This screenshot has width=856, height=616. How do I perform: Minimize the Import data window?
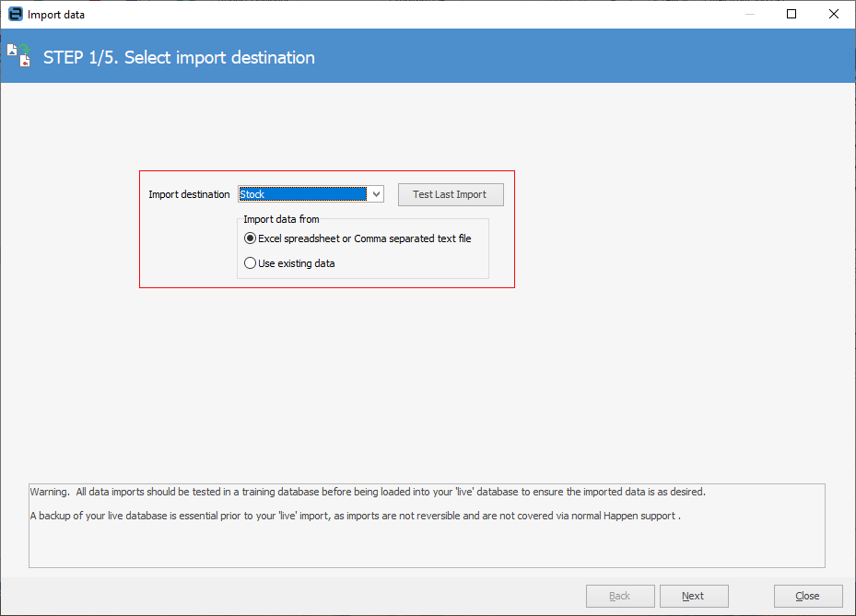[749, 15]
